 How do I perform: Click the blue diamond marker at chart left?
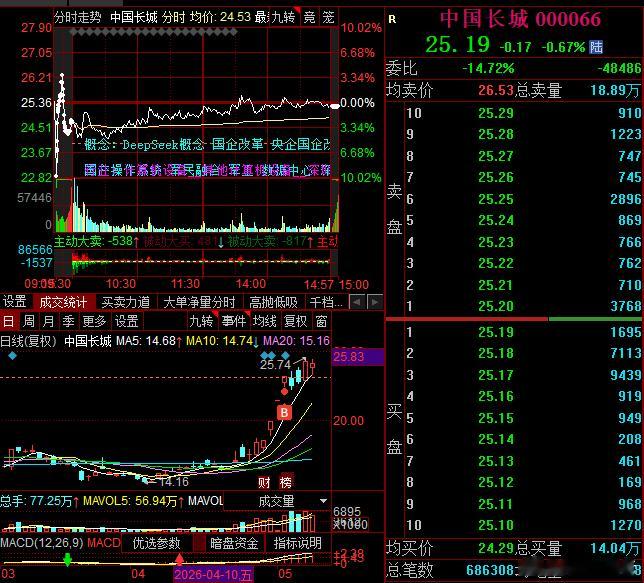pos(12,355)
